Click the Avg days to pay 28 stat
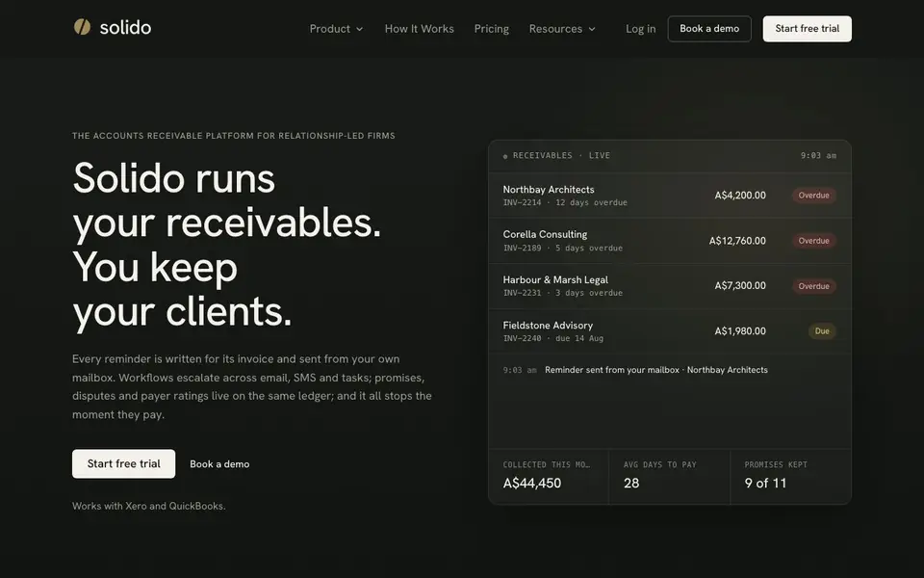Image resolution: width=924 pixels, height=578 pixels. tap(670, 477)
